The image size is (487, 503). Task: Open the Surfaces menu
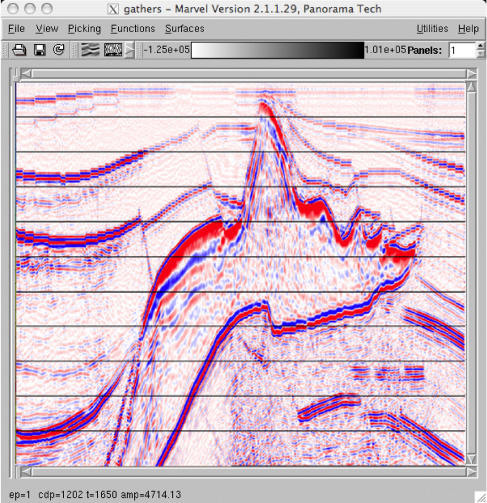(x=185, y=29)
